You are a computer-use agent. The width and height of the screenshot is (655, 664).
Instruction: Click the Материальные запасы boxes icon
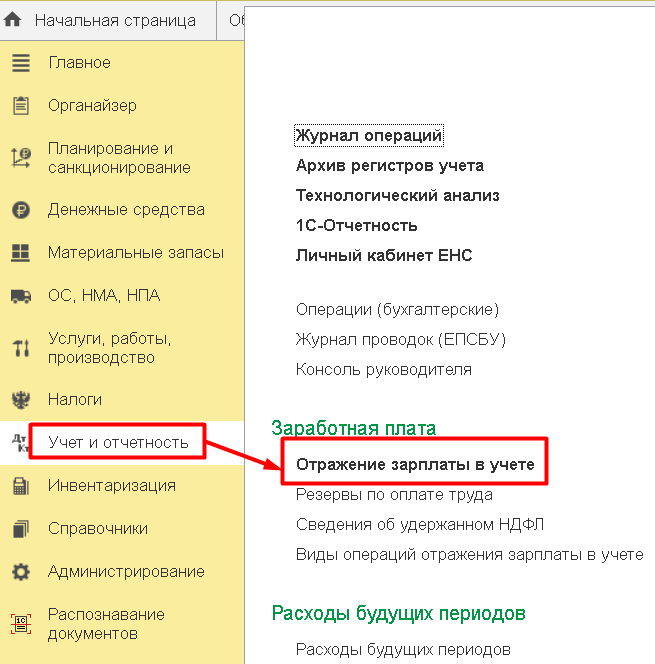pos(21,252)
